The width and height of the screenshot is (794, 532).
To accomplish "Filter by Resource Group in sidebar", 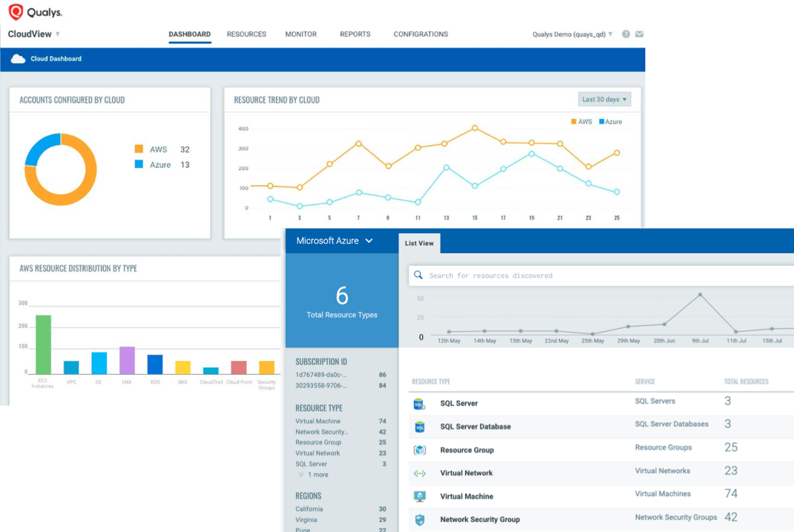I will click(341, 442).
